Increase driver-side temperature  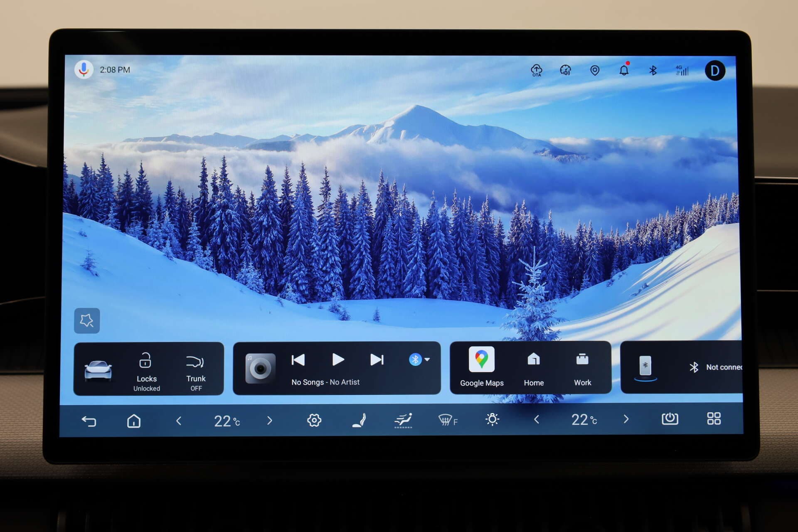tap(269, 421)
